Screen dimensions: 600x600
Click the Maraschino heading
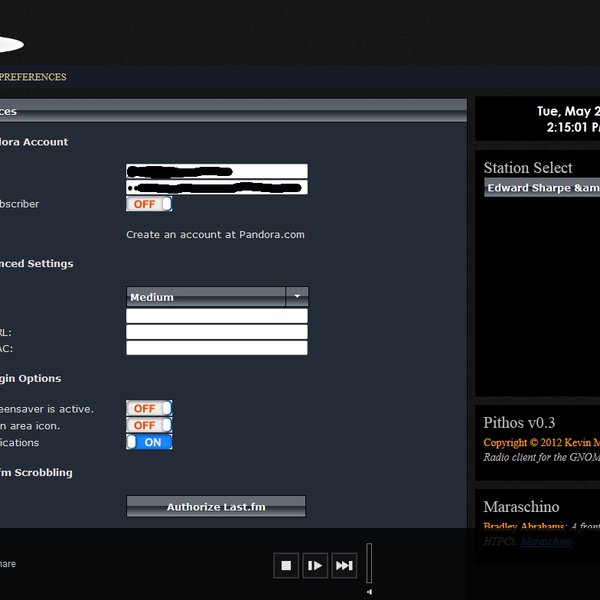pos(521,507)
